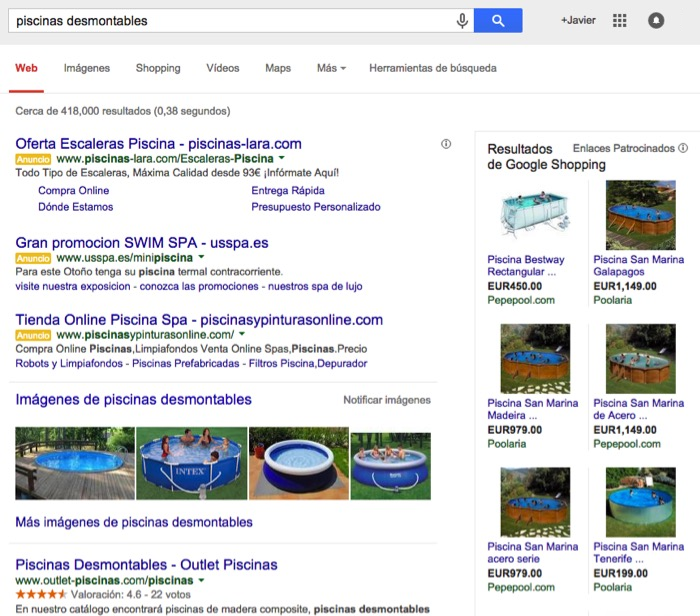Click the Compra Online sitelink
This screenshot has width=700, height=616.
74,191
